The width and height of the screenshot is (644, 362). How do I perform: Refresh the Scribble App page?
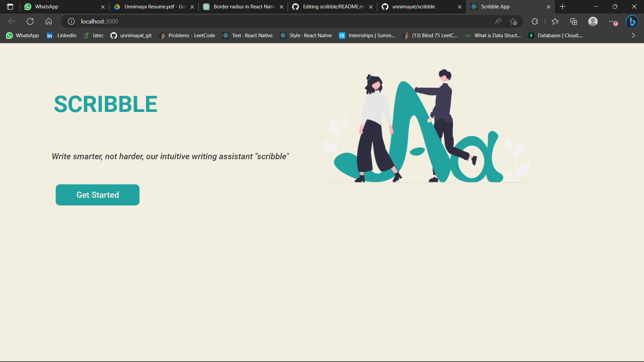tap(30, 21)
